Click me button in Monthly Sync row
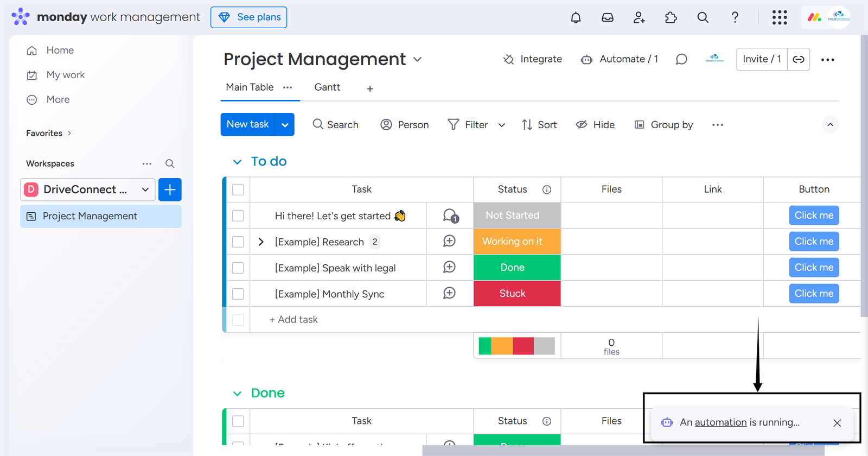Screen dimensions: 868x456 tap(814, 294)
